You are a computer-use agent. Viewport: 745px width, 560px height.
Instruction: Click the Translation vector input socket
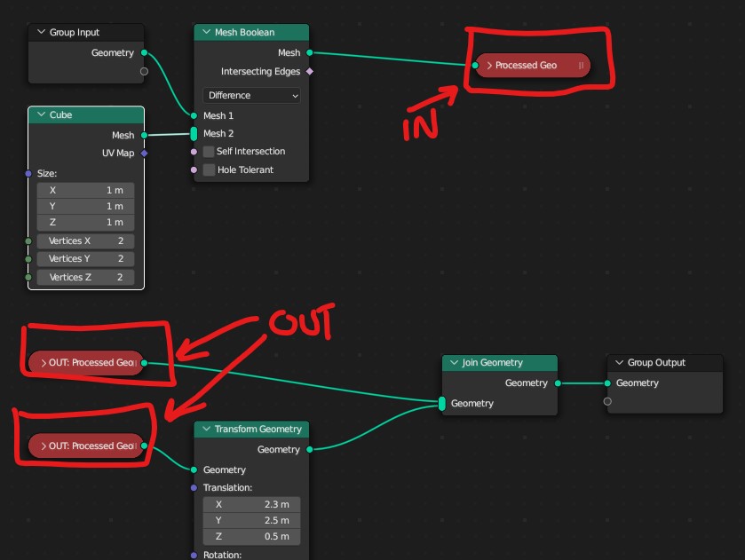194,488
